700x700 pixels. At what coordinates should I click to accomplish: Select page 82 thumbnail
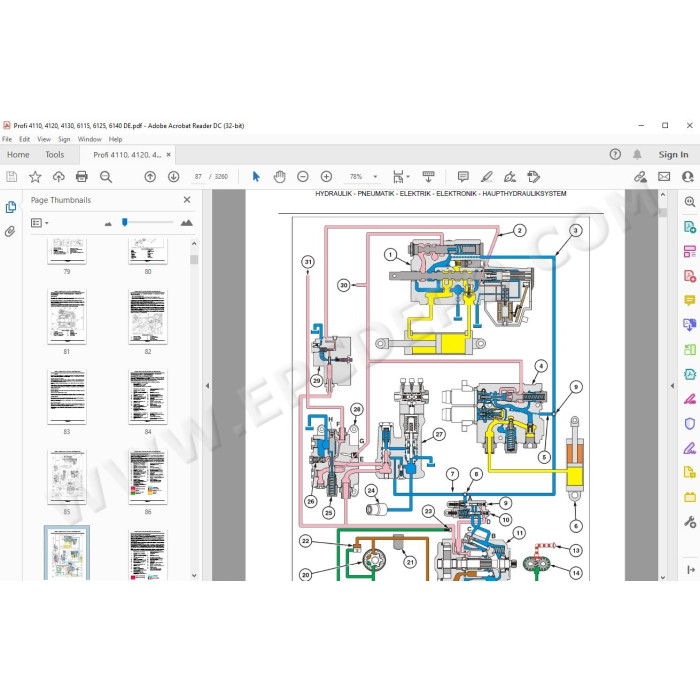[x=148, y=317]
